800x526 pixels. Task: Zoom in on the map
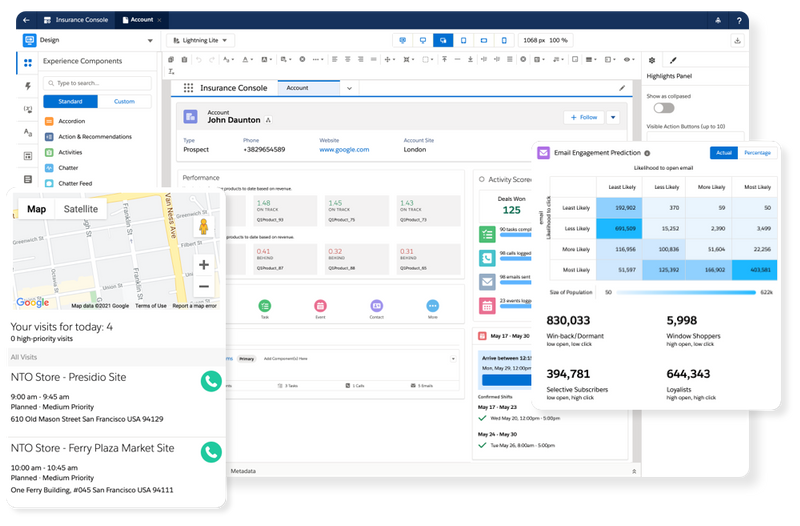click(204, 265)
